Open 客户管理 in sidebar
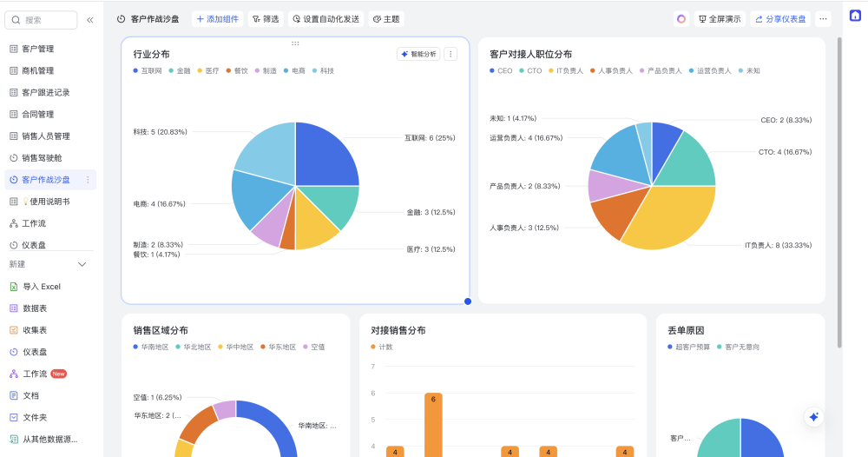 [49, 49]
